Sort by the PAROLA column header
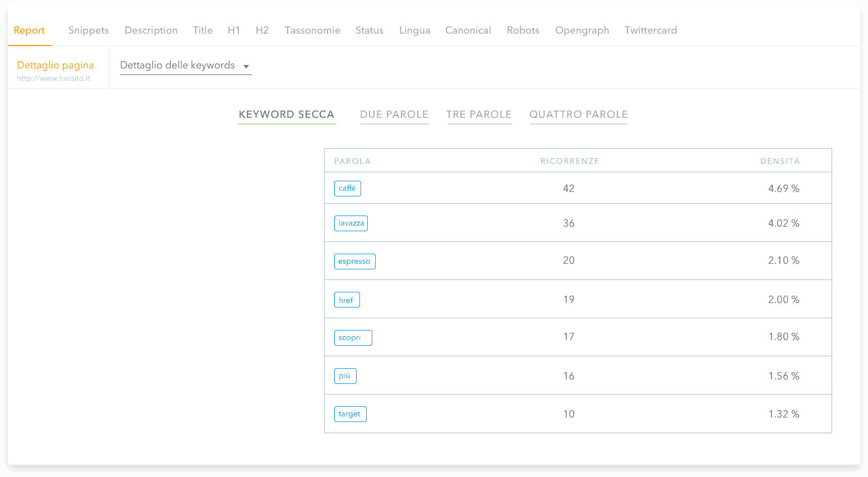The width and height of the screenshot is (868, 477). pyautogui.click(x=352, y=161)
